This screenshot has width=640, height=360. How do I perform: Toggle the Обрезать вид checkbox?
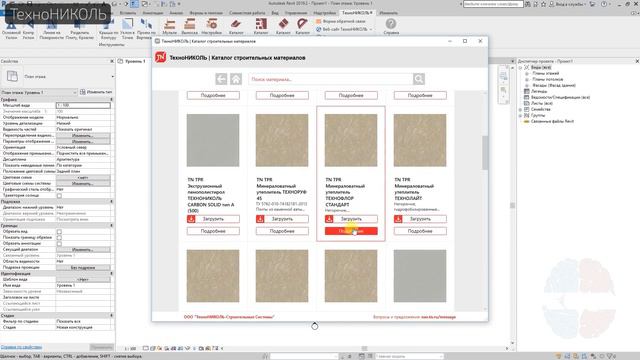click(59, 231)
